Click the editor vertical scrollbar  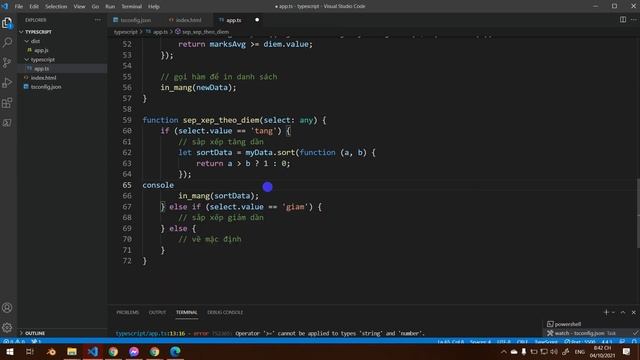tap(637, 212)
